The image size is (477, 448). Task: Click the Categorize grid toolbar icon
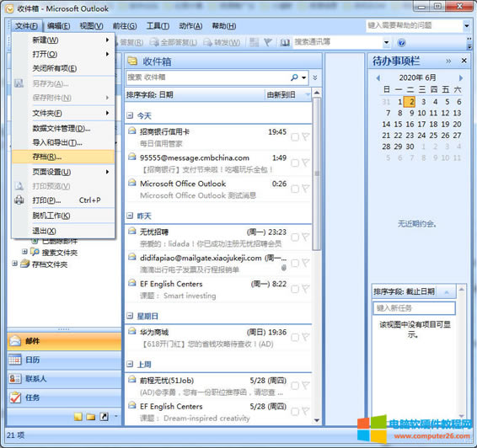[x=254, y=42]
